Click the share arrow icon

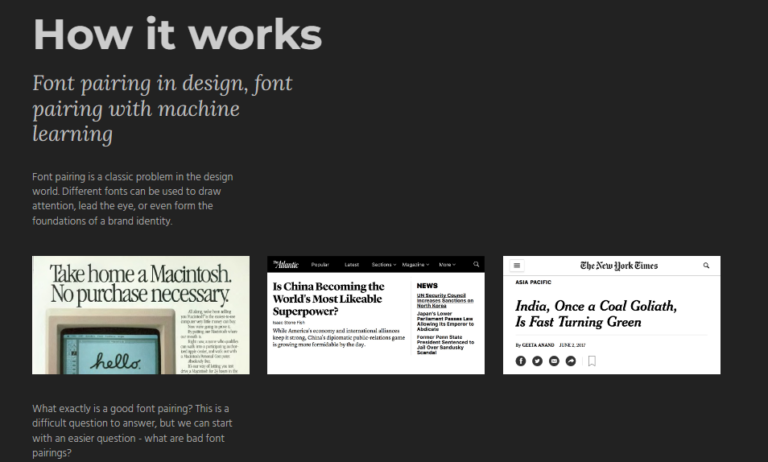571,361
